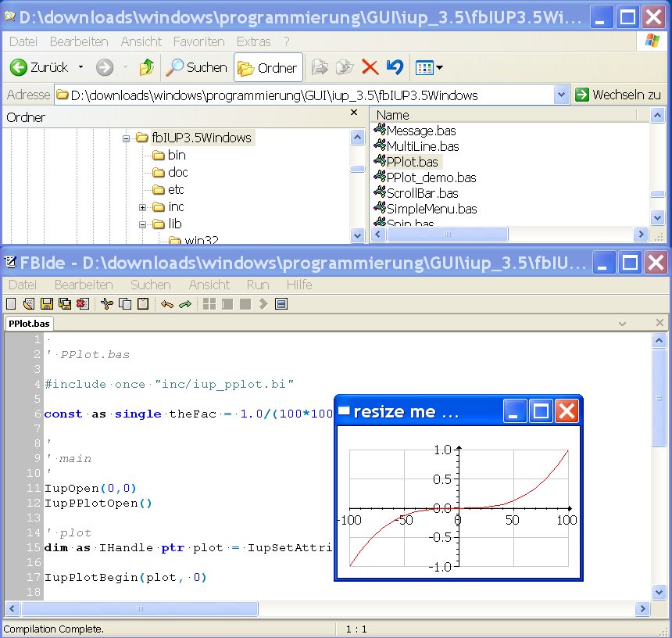
Task: Activate the Suchen search pane
Action: click(x=196, y=67)
